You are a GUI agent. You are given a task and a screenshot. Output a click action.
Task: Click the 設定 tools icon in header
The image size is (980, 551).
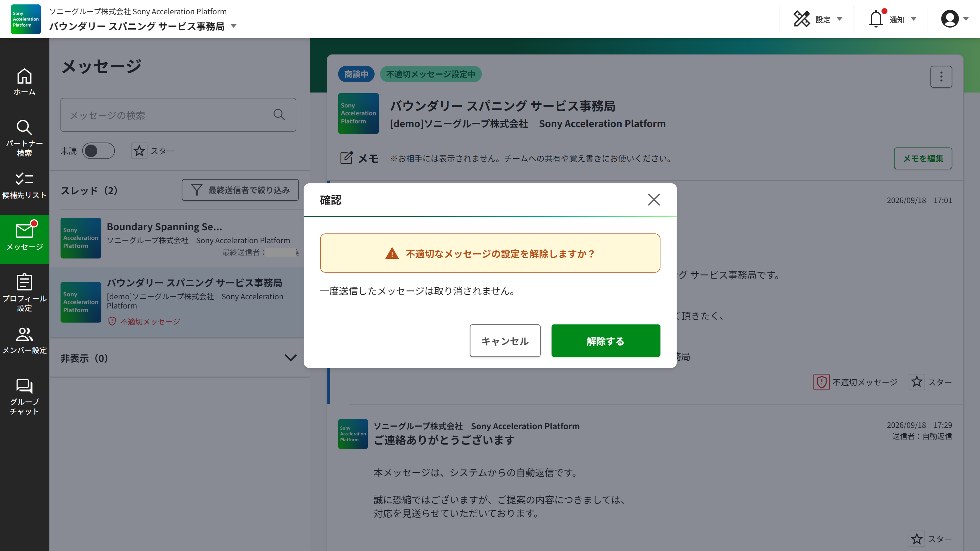click(x=802, y=19)
